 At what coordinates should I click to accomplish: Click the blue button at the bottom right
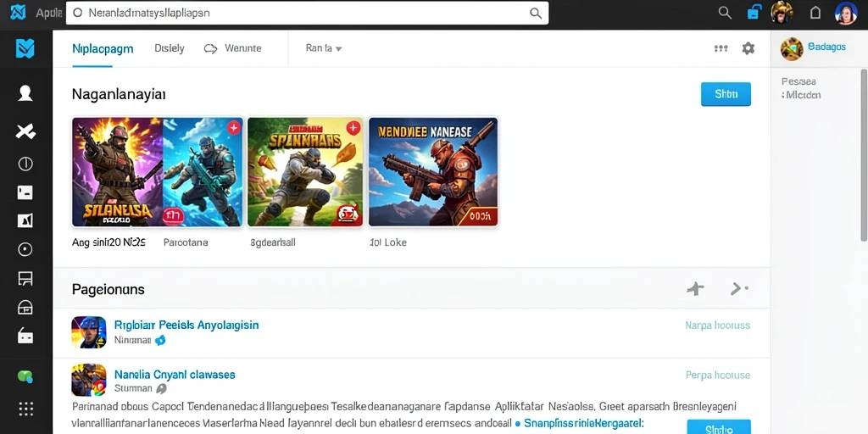[x=719, y=427]
